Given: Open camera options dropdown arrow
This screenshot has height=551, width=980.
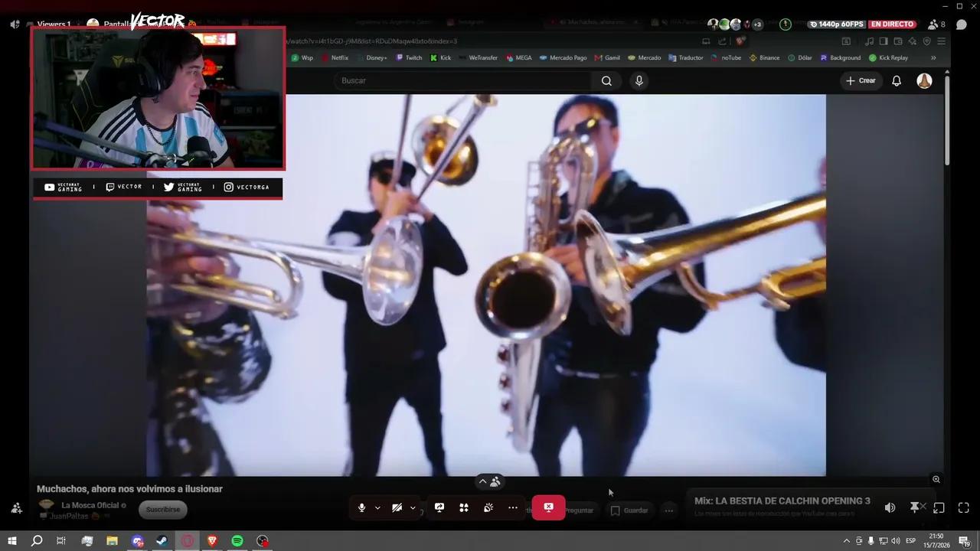Looking at the screenshot, I should 413,508.
